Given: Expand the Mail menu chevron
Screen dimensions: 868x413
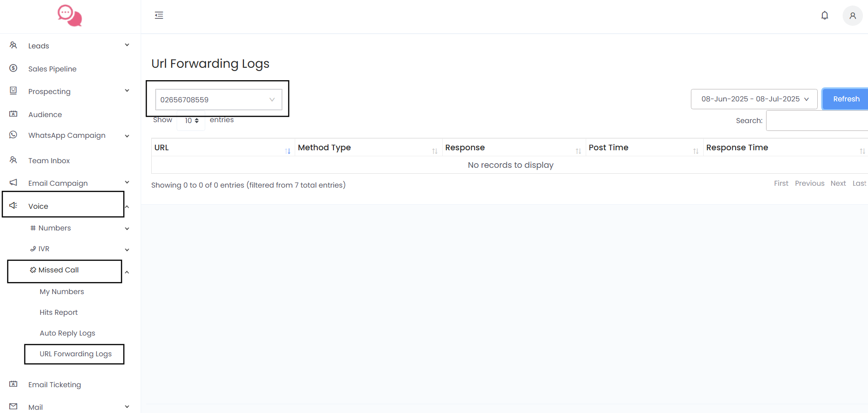Looking at the screenshot, I should 127,407.
